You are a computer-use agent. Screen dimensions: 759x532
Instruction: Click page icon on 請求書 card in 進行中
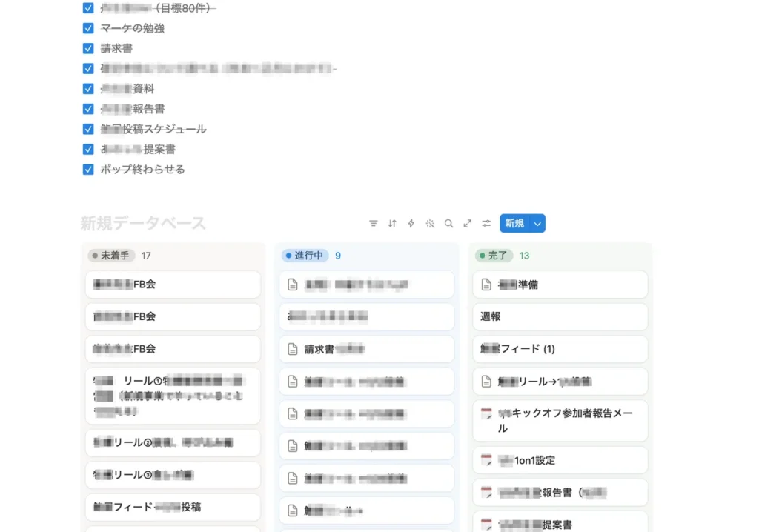[x=293, y=349]
